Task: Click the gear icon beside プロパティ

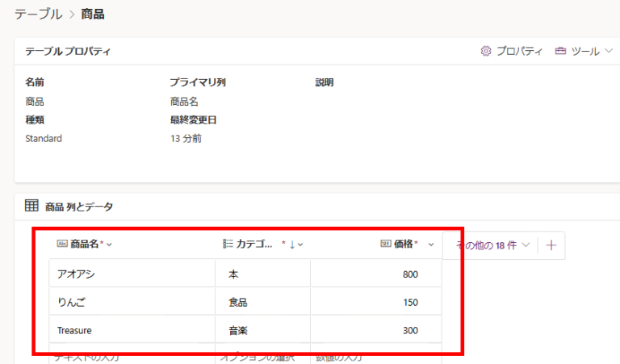Action: (486, 51)
